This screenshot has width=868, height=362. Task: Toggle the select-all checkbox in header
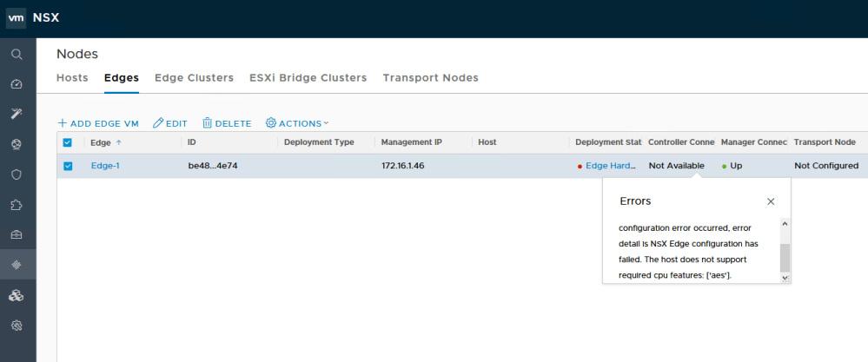click(68, 142)
